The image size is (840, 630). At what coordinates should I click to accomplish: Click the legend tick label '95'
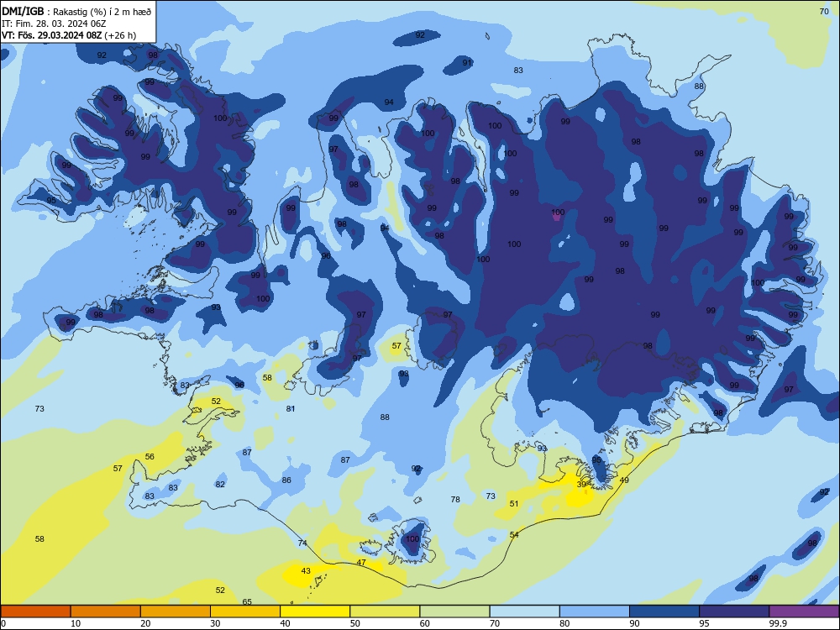704,623
